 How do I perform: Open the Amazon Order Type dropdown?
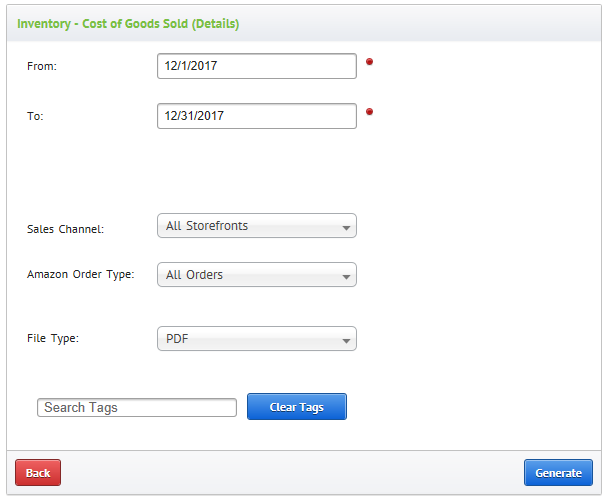click(x=257, y=274)
